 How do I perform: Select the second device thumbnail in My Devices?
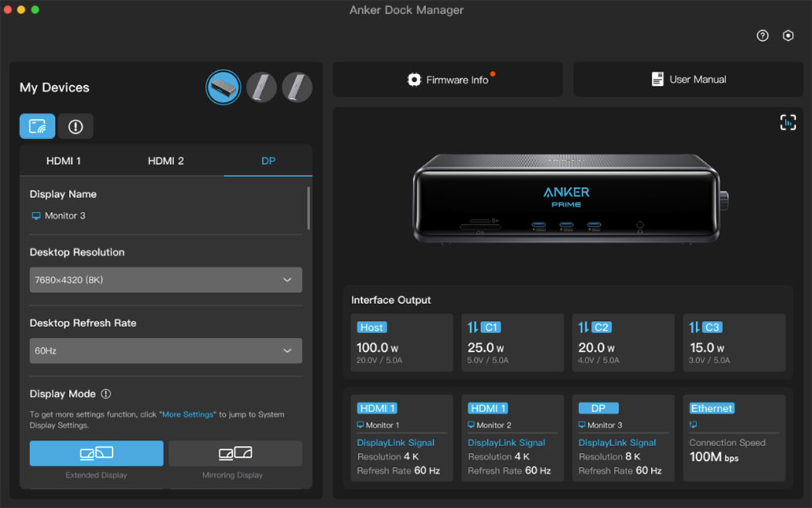pos(261,87)
